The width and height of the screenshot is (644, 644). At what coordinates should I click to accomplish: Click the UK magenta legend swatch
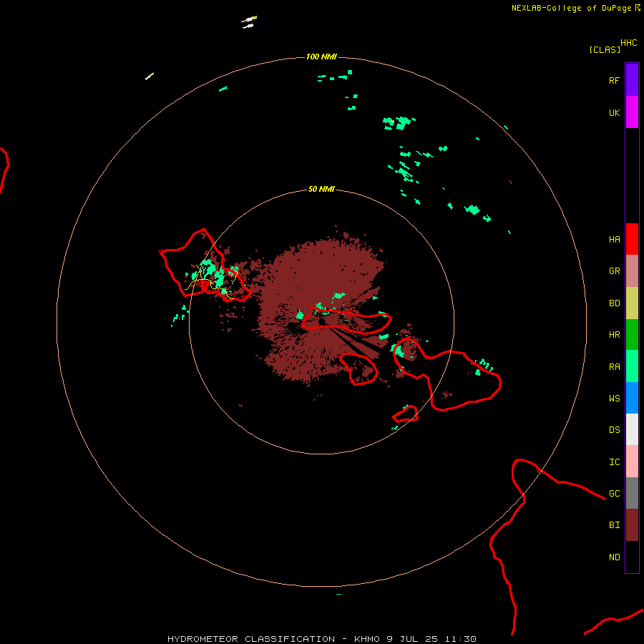(x=632, y=112)
